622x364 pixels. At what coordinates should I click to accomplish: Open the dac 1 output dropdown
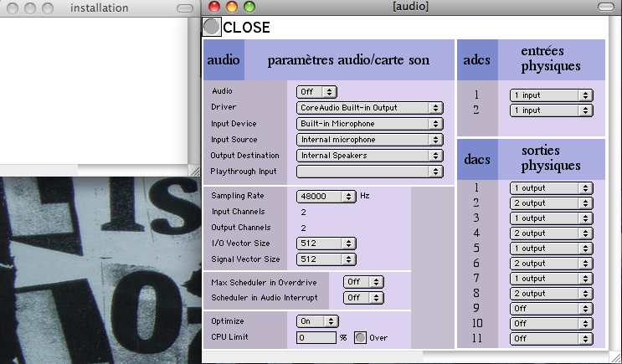tap(551, 188)
